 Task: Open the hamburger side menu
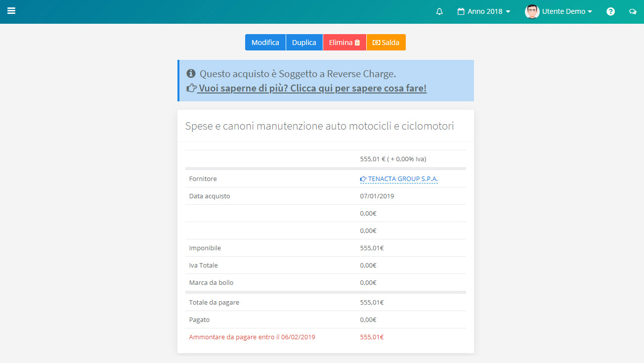[11, 11]
